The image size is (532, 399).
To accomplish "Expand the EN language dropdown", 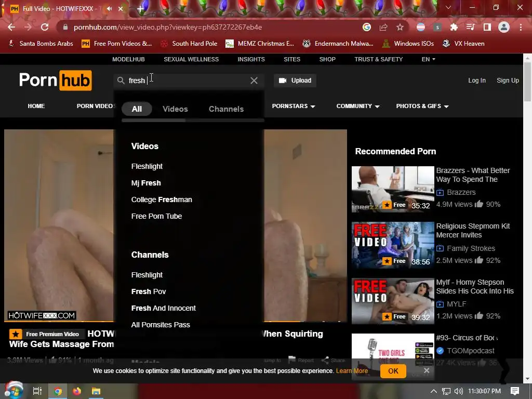I will (x=429, y=59).
